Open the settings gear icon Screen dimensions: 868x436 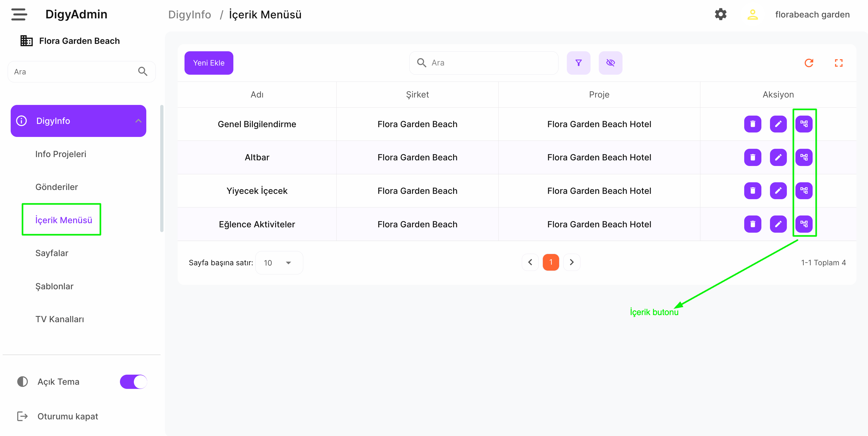721,15
